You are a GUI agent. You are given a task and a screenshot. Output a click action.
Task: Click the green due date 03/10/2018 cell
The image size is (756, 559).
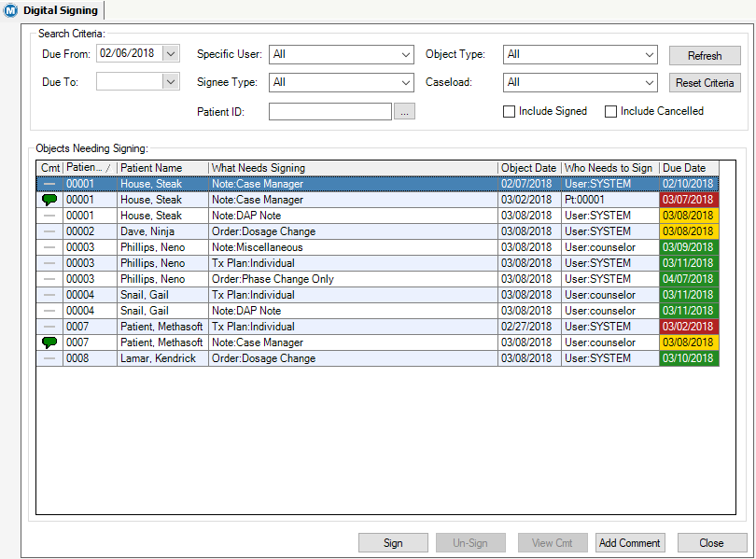pyautogui.click(x=689, y=358)
